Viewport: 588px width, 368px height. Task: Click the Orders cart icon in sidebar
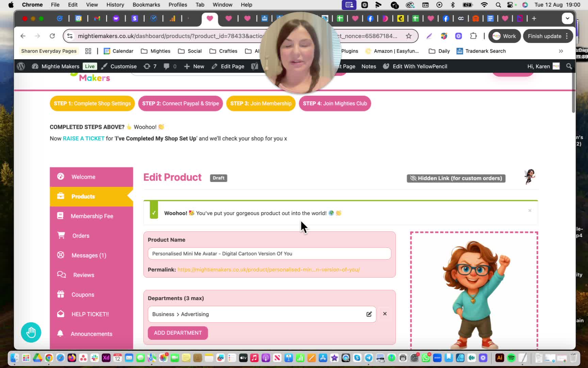61,235
